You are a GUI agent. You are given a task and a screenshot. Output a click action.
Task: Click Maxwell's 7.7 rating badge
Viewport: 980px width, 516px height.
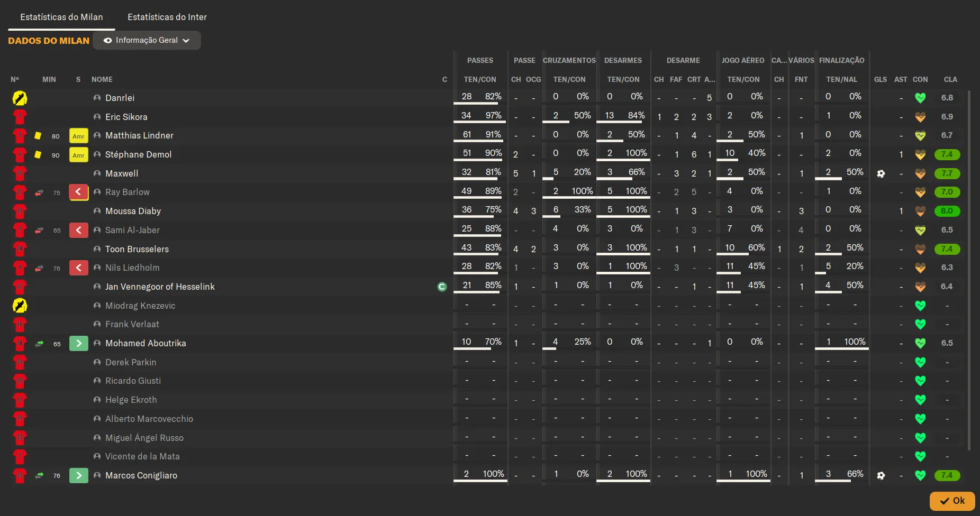[947, 173]
